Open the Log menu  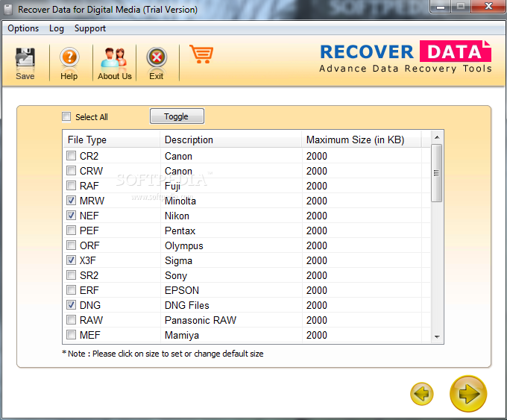pos(56,28)
